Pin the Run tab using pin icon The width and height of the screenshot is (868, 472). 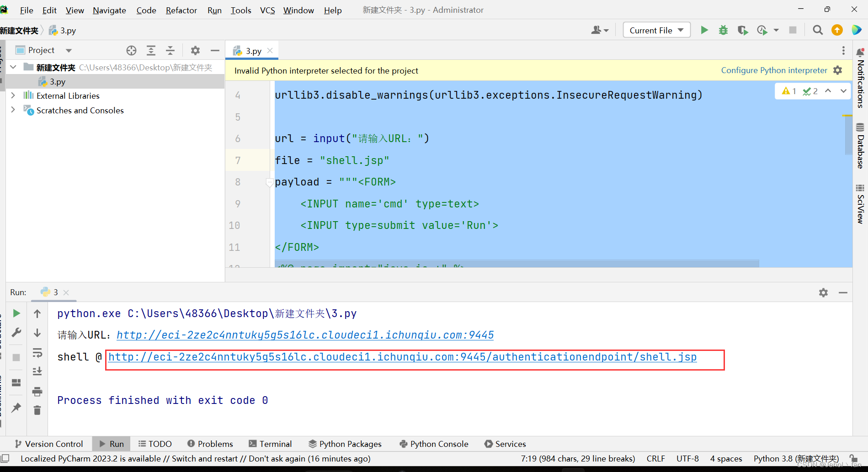pos(16,408)
